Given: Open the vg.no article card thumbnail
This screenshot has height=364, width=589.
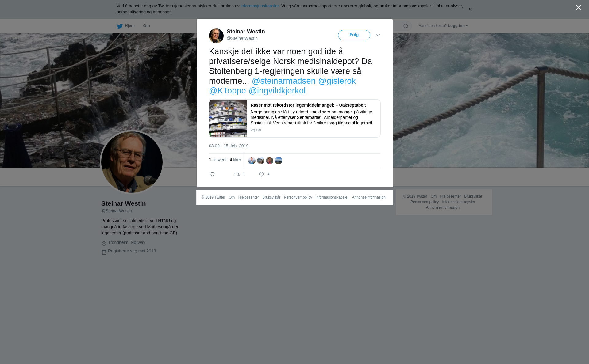Looking at the screenshot, I should point(228,118).
